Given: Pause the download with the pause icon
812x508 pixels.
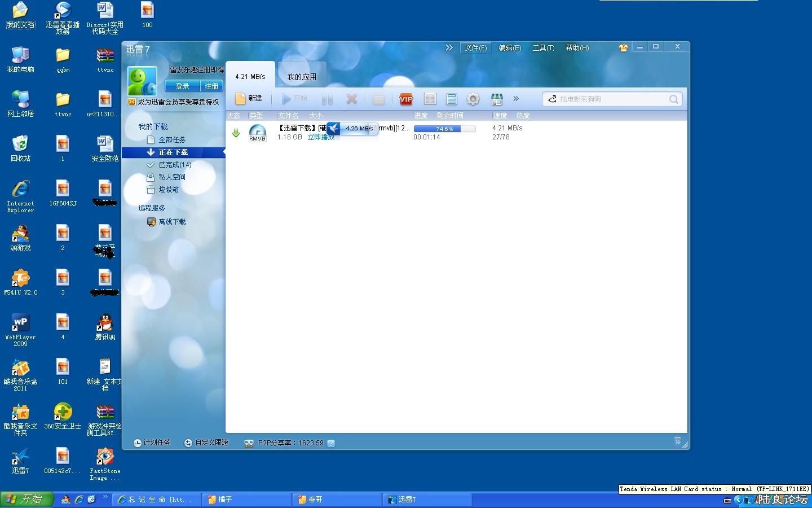Looking at the screenshot, I should 327,99.
